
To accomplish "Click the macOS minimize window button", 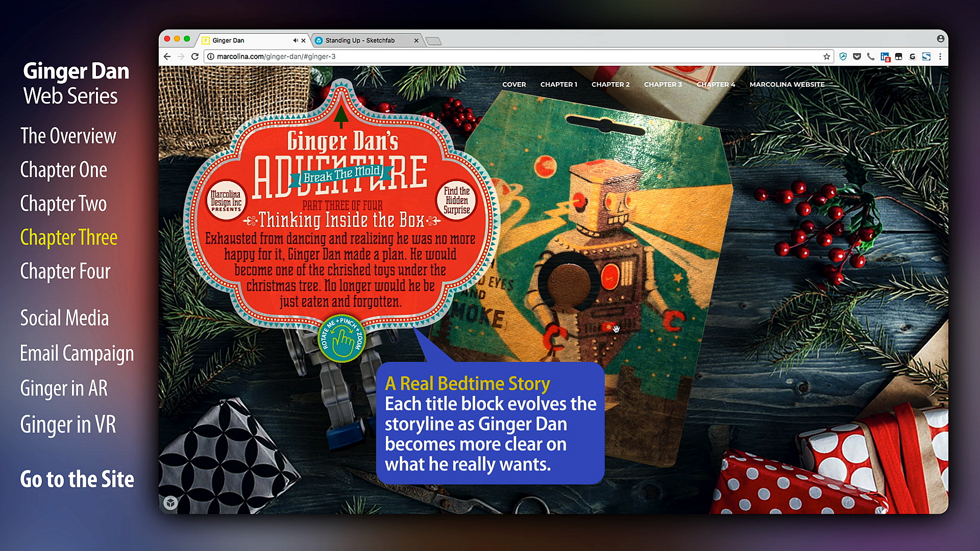I will pyautogui.click(x=177, y=39).
